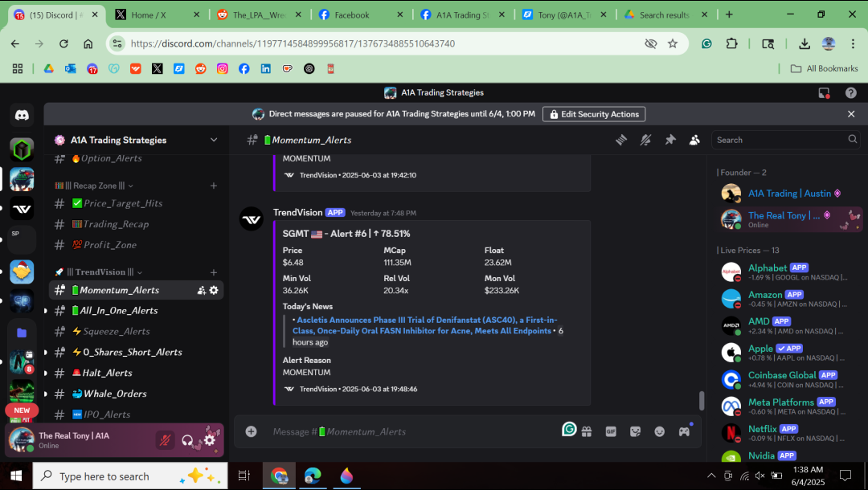868x490 pixels.
Task: Create invite for Momentum_Alerts channel
Action: click(202, 290)
